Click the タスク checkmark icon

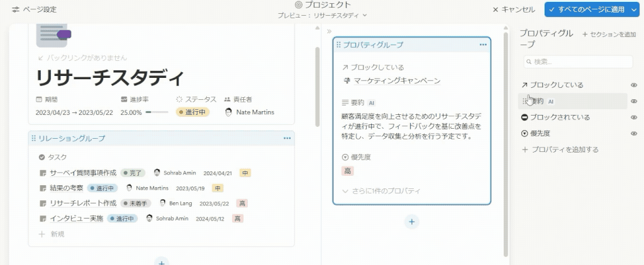tap(42, 157)
